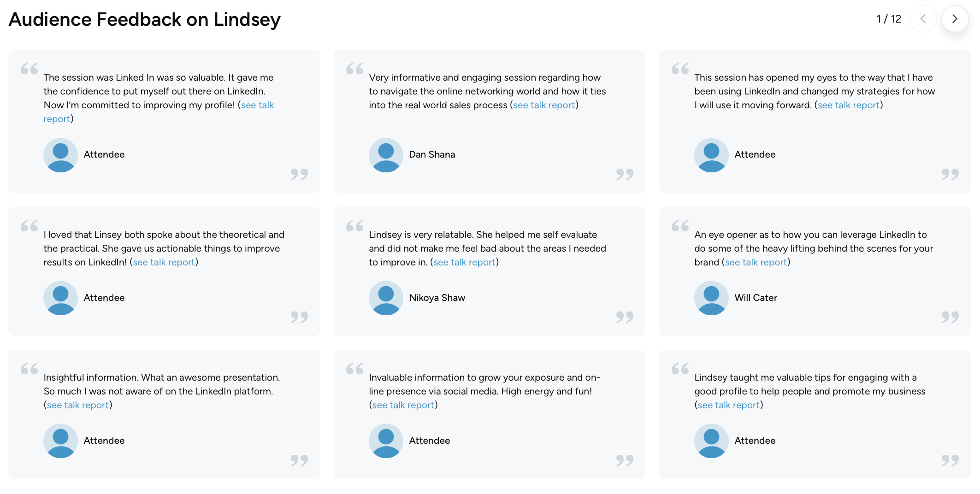Click avatar under 'Insightful information' review
Viewport: 980px width, 494px height.
pos(60,441)
